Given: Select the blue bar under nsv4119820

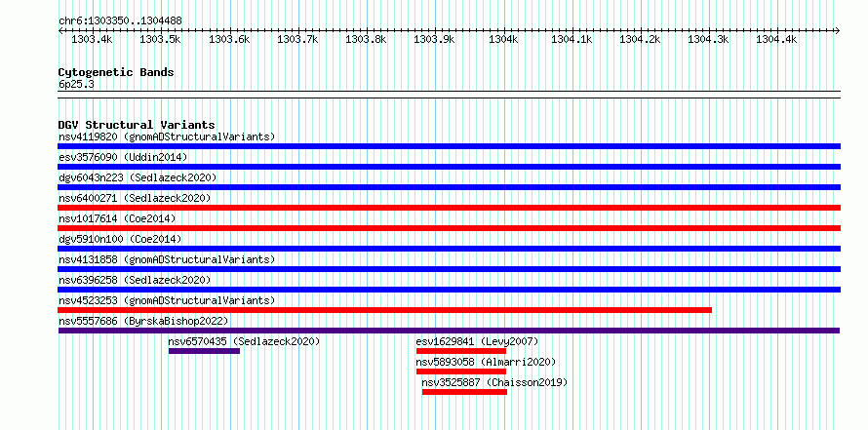Looking at the screenshot, I should (x=449, y=146).
